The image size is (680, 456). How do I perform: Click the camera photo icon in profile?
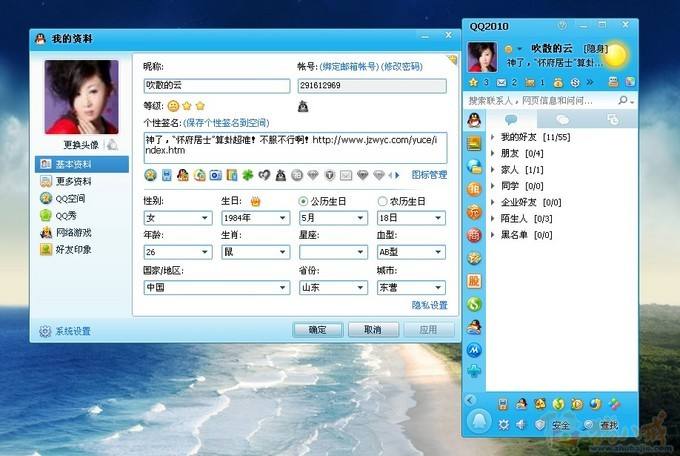coord(216,175)
